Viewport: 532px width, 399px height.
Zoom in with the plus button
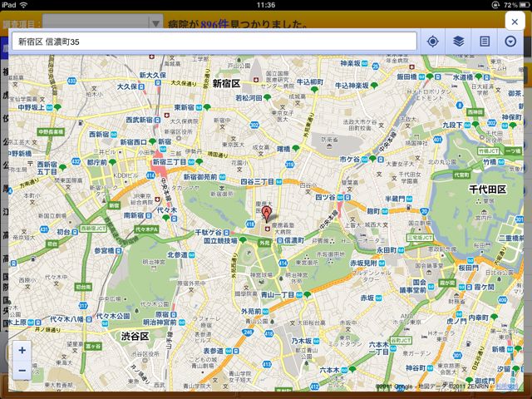tap(22, 350)
